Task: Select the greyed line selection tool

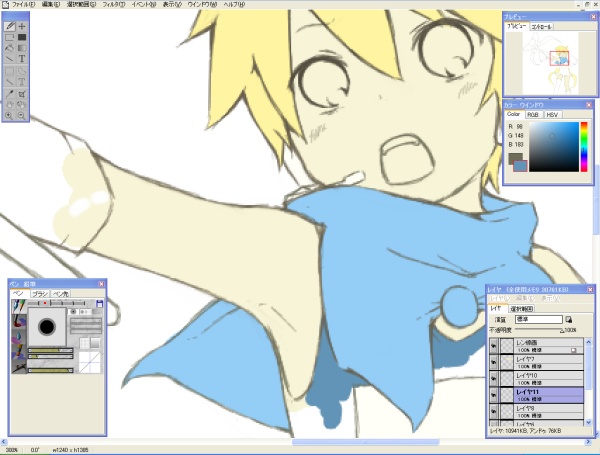Action: [10, 82]
